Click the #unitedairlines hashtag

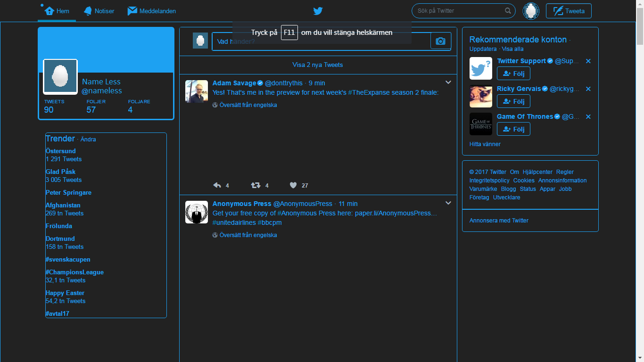pos(234,222)
